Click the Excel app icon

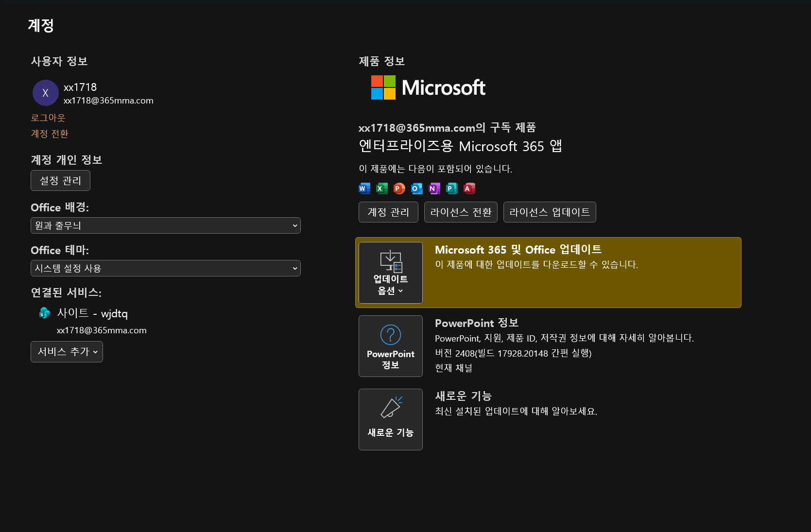(382, 189)
